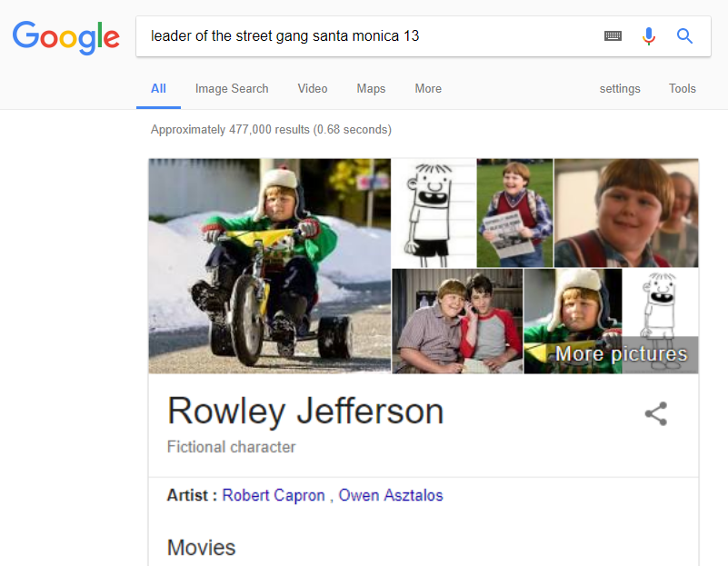Open small thumbnail of boy in white fur hat

pyautogui.click(x=573, y=321)
